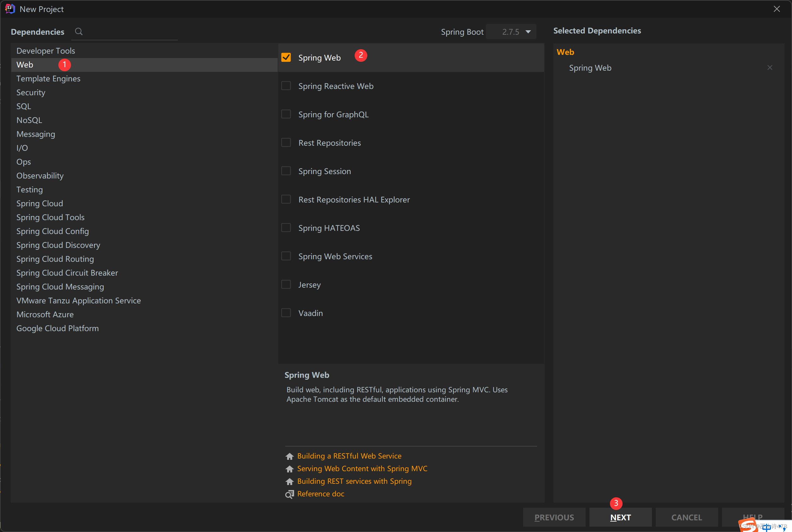Select the Web category

144,65
